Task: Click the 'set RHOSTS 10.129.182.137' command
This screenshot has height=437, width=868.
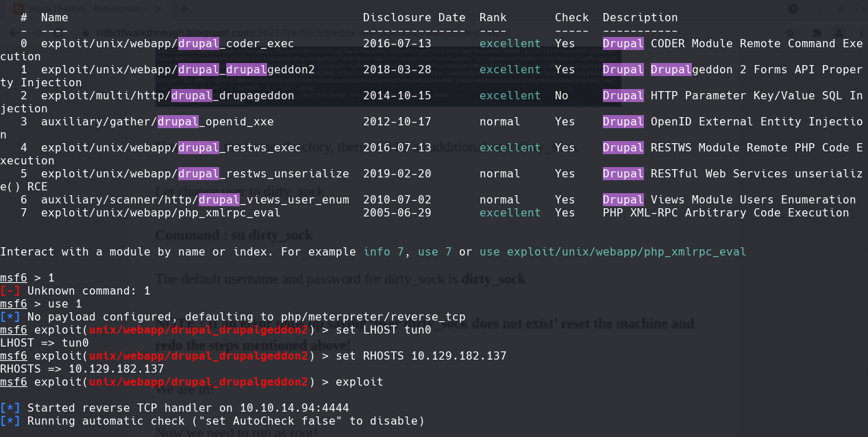Action: click(x=421, y=356)
